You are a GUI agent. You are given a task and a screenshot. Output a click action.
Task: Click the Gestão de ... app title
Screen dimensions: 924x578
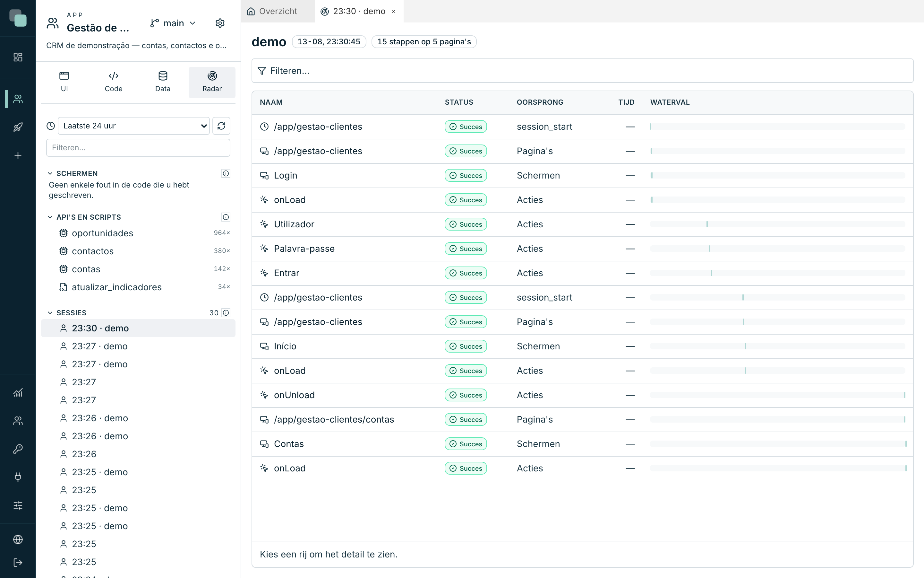tap(98, 28)
